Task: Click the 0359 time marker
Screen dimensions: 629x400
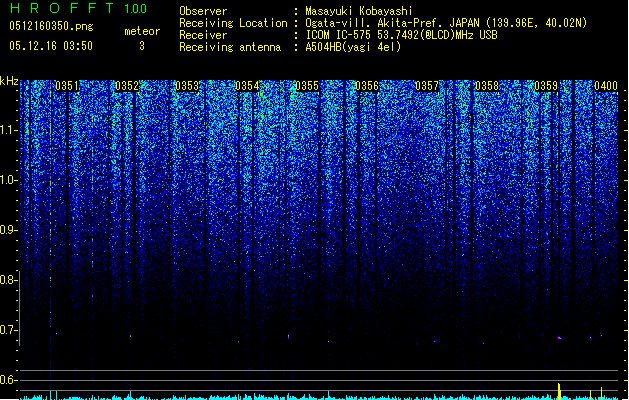Action: click(546, 86)
